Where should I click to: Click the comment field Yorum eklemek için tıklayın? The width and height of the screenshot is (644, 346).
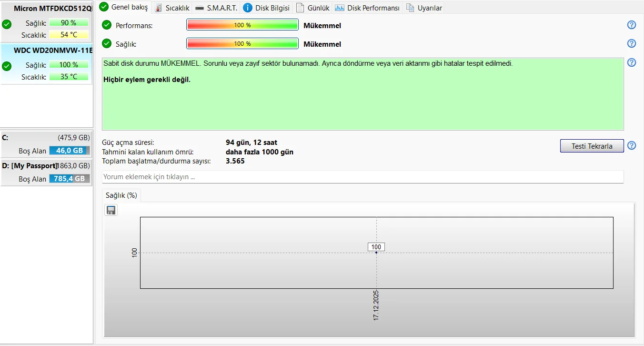pyautogui.click(x=363, y=177)
